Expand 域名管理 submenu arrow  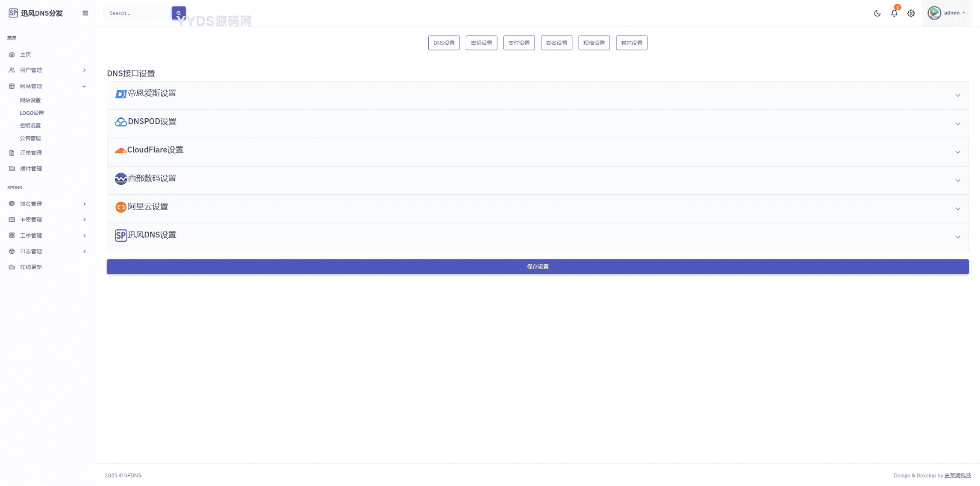click(84, 204)
